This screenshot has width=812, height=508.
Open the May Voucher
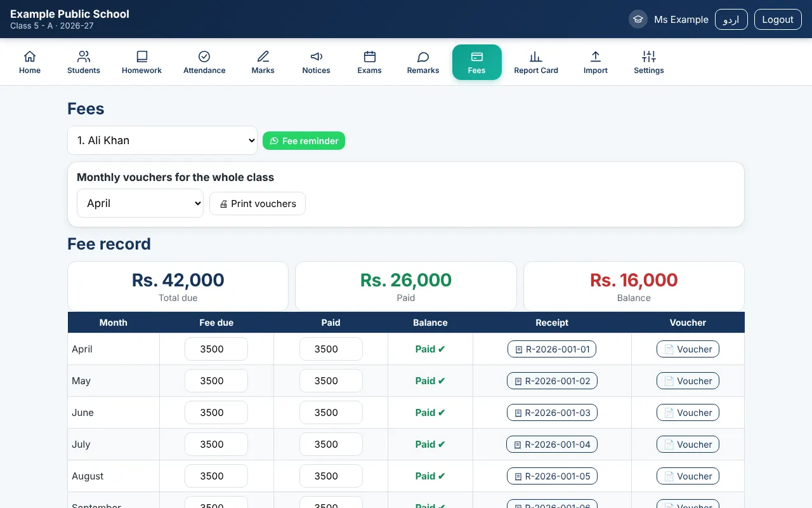688,381
